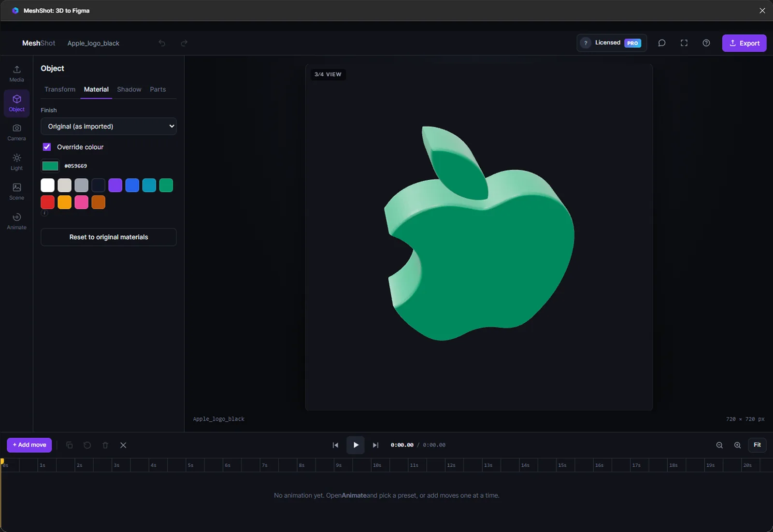The height and width of the screenshot is (532, 773).
Task: Select the Material tab
Action: [96, 89]
